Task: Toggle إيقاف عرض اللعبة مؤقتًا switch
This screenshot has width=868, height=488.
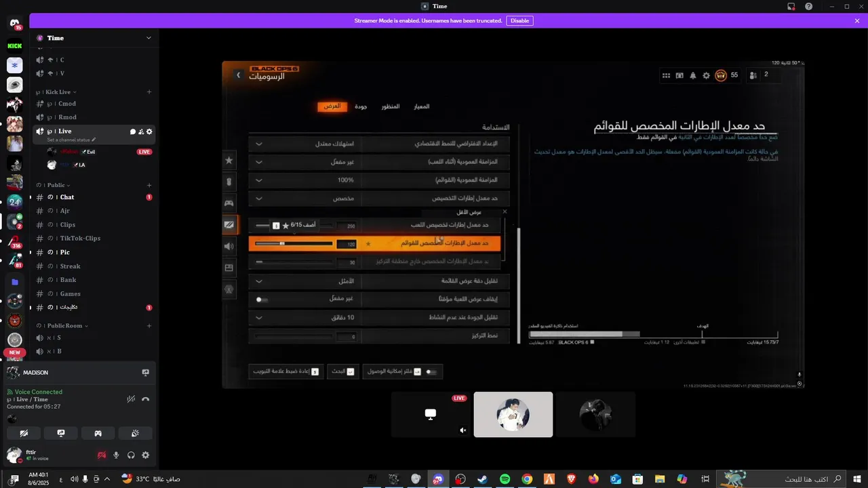Action: pos(262,299)
